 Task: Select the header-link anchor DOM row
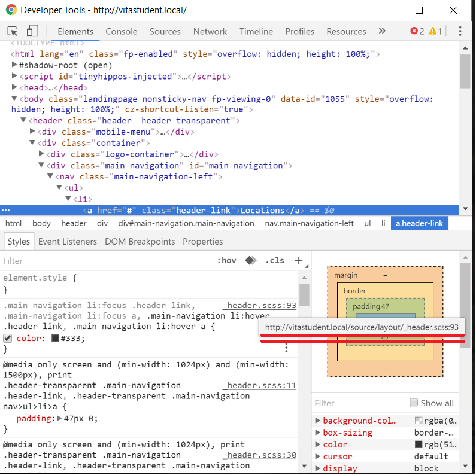229,210
